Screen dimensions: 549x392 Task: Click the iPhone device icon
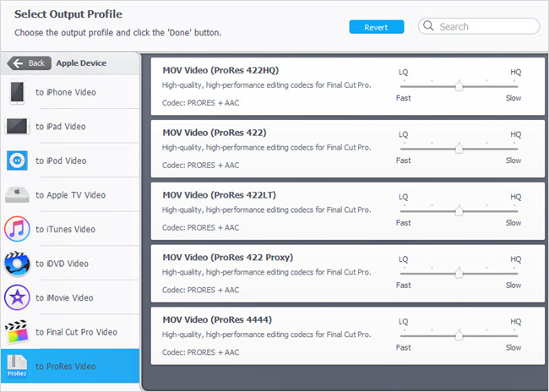[x=17, y=92]
